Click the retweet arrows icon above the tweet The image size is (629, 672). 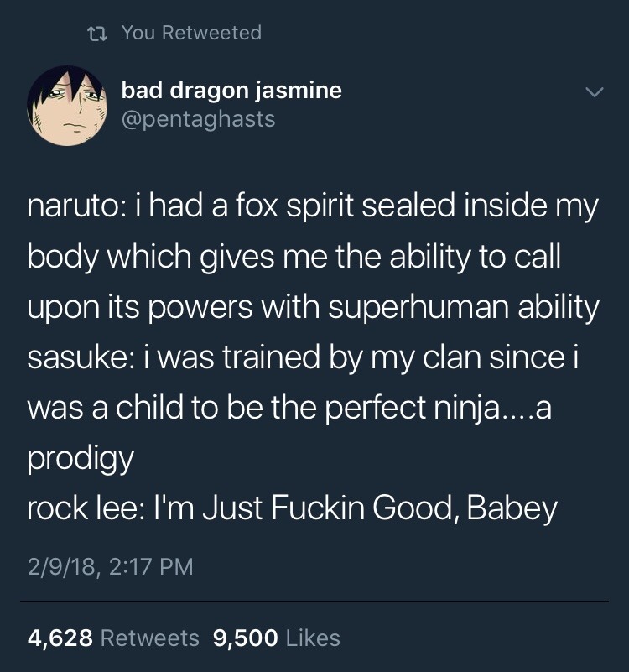tap(99, 33)
